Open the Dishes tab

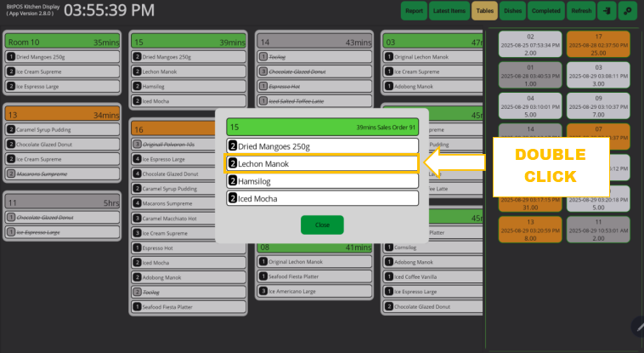pos(512,11)
